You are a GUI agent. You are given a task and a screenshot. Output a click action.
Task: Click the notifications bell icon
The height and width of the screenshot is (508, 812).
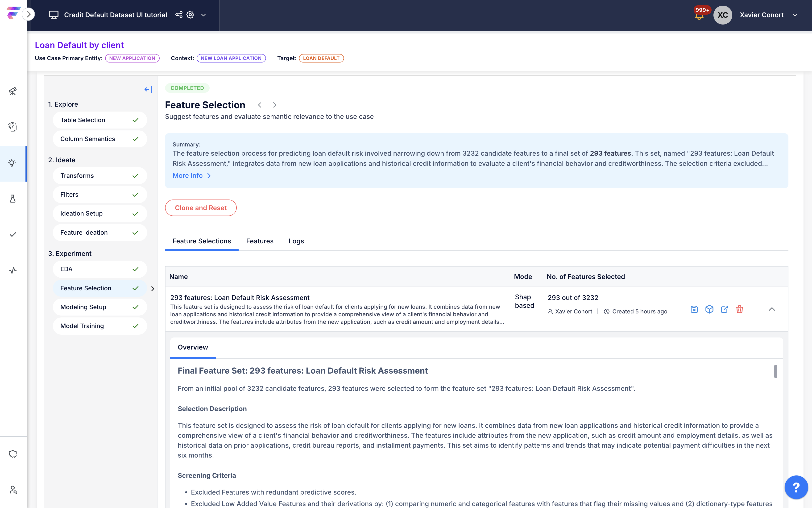click(x=699, y=16)
